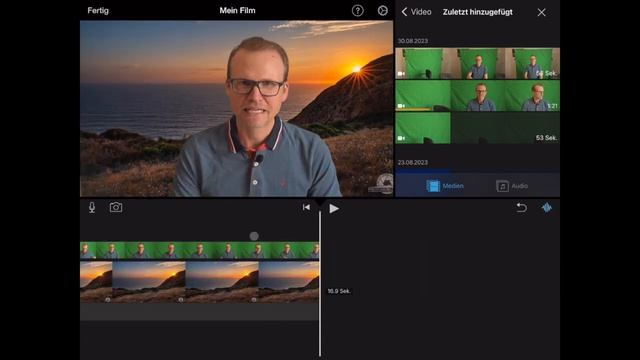This screenshot has height=360, width=640.
Task: Click the Zuletzt hinzugefügt title
Action: tap(478, 12)
